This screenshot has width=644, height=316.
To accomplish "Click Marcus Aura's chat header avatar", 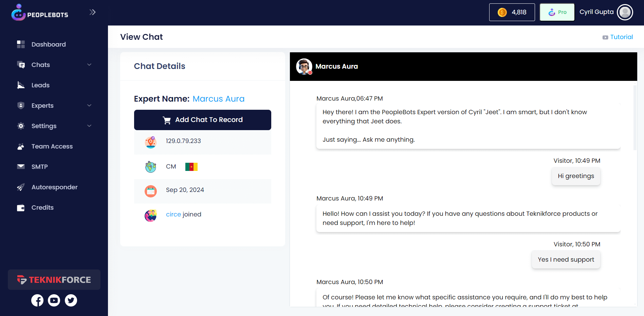I will pyautogui.click(x=304, y=67).
